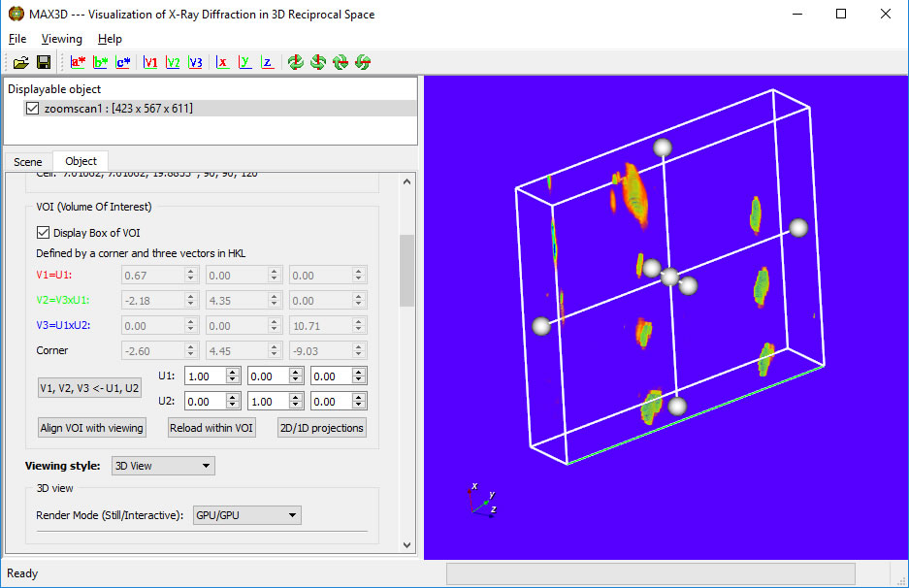Toggle Display Box of VOI checkbox
The height and width of the screenshot is (588, 909).
pos(43,232)
